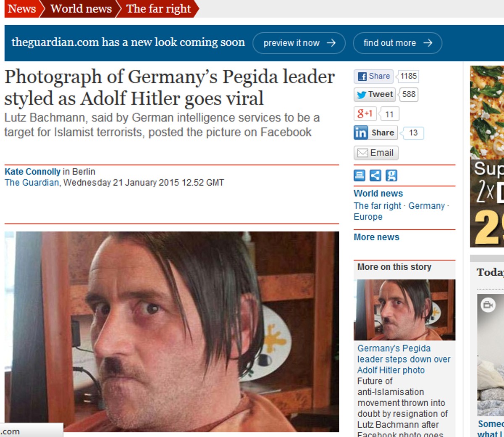The height and width of the screenshot is (437, 504).
Task: Open the Europe topic link
Action: pyautogui.click(x=368, y=217)
